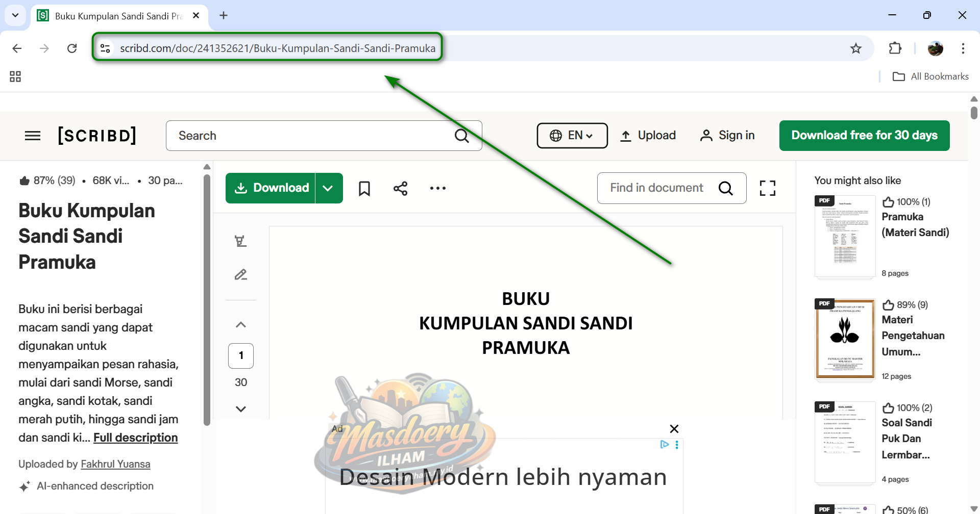This screenshot has height=514, width=980.
Task: Click the share icon in document toolbar
Action: pyautogui.click(x=400, y=189)
